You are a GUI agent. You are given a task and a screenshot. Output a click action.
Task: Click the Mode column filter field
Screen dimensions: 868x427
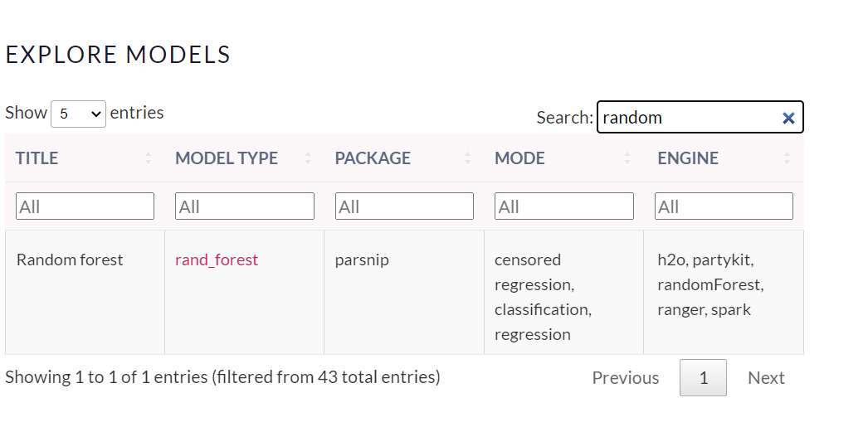pyautogui.click(x=564, y=206)
